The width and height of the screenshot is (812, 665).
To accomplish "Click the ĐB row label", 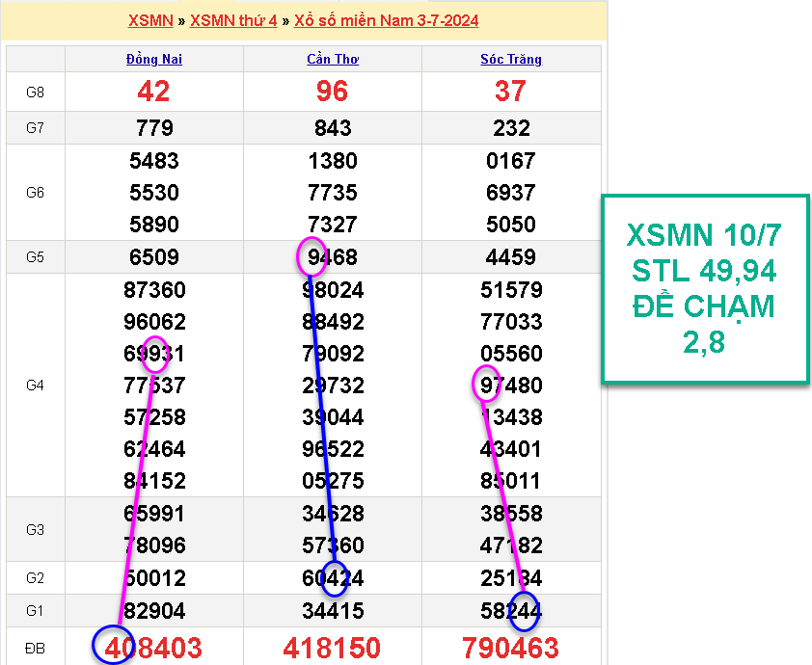I will point(36,648).
